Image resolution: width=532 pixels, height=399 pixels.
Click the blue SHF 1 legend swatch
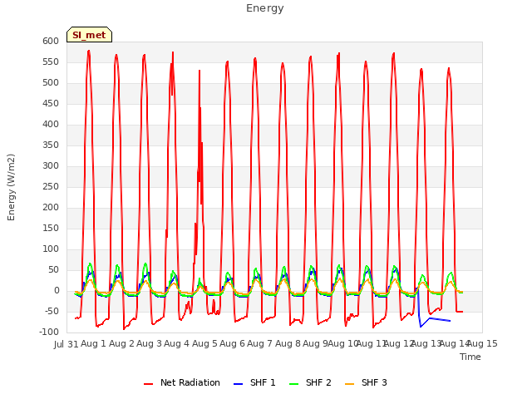click(x=239, y=384)
